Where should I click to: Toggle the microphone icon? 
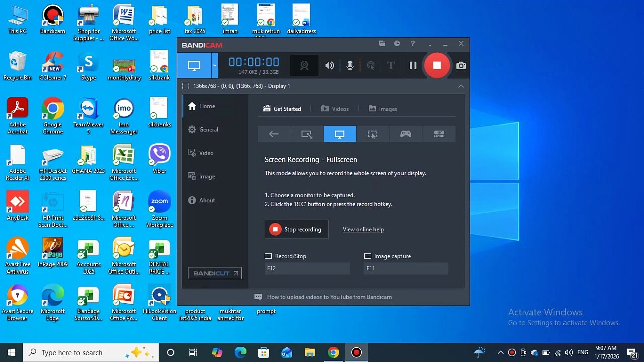click(x=350, y=66)
